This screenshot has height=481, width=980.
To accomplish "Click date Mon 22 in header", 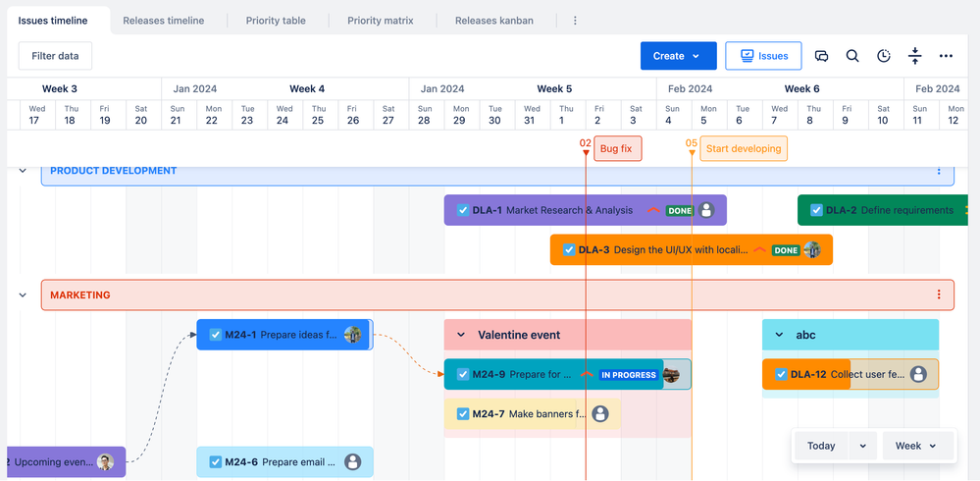I will [x=213, y=115].
